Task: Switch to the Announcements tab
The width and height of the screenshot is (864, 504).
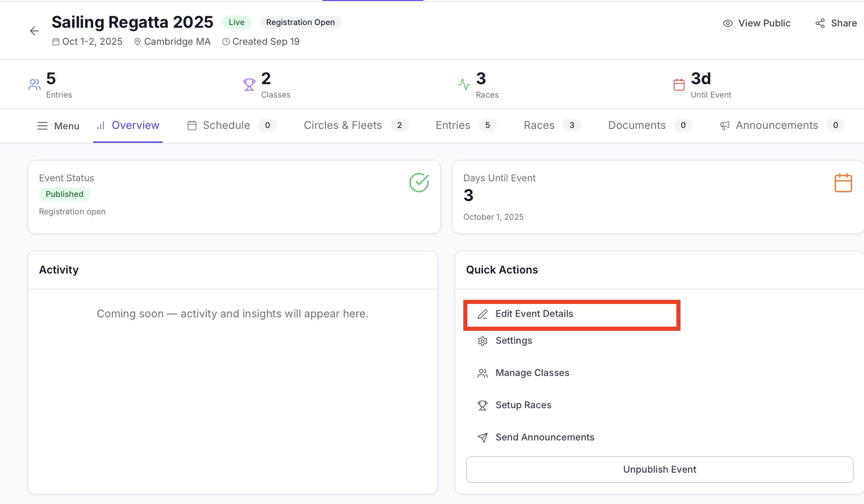Action: click(777, 125)
